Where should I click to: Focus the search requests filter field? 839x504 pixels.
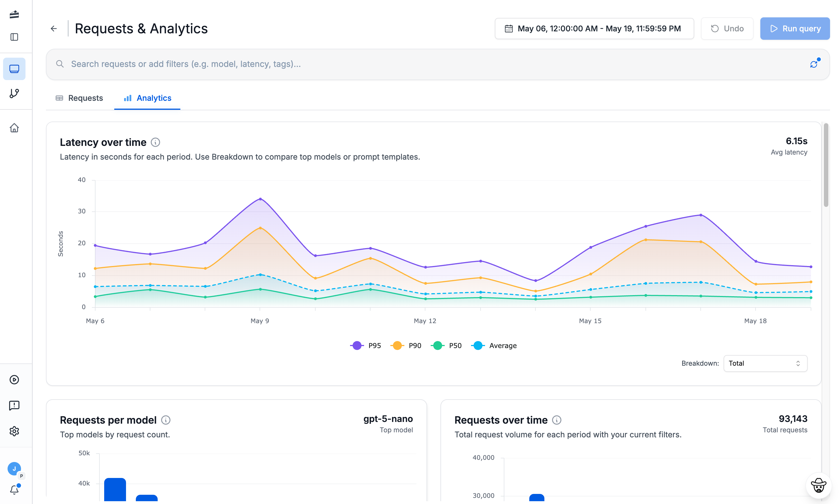437,64
